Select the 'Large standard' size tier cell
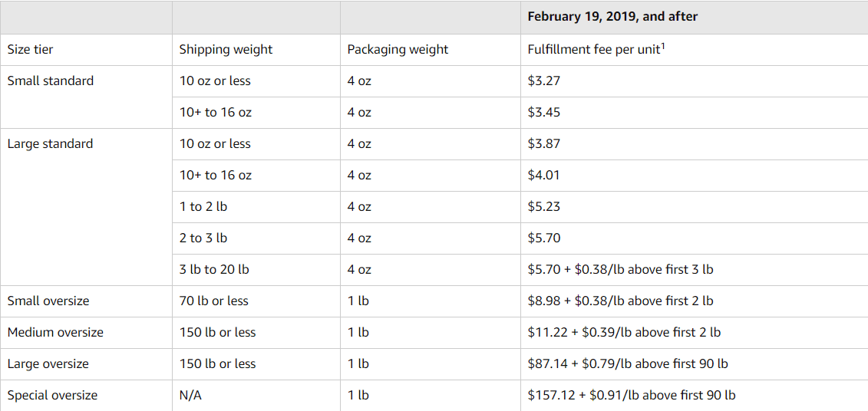Viewport: 868px width, 411px height. [50, 143]
